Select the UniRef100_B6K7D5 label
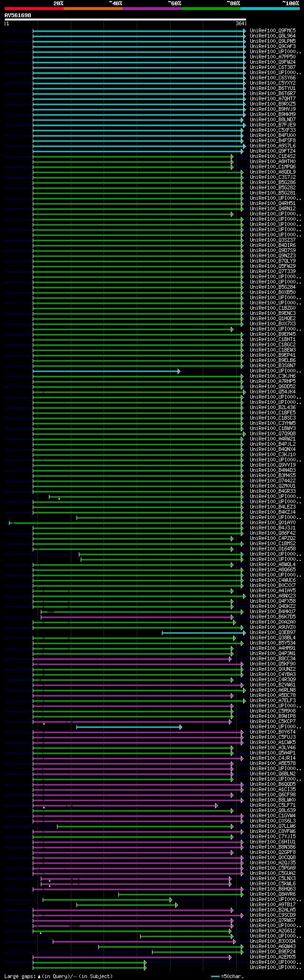304x980 pixels. (273, 617)
